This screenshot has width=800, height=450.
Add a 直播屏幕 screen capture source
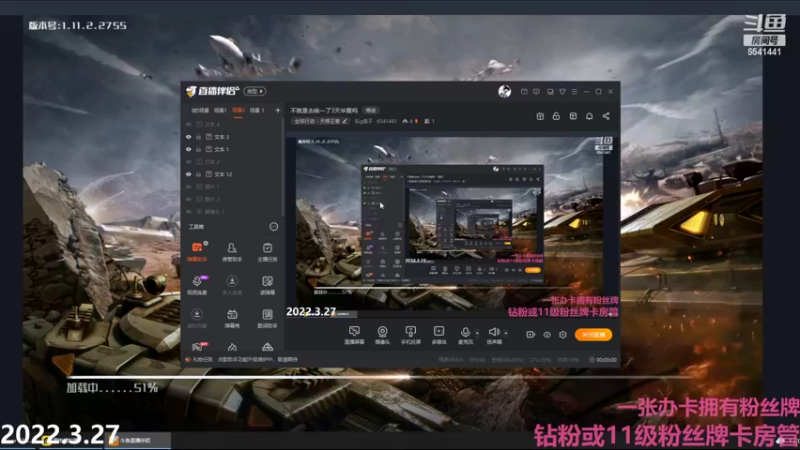354,335
